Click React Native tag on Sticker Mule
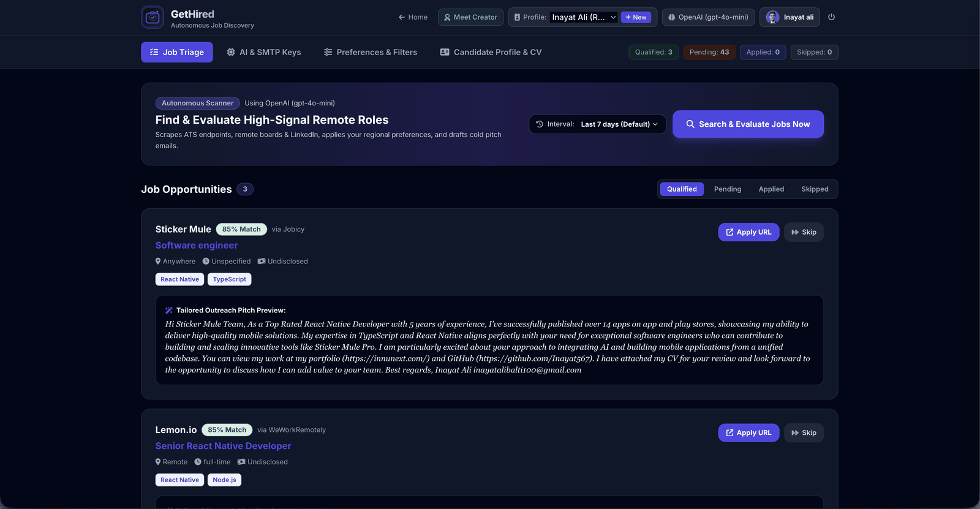The width and height of the screenshot is (980, 509). pyautogui.click(x=179, y=279)
